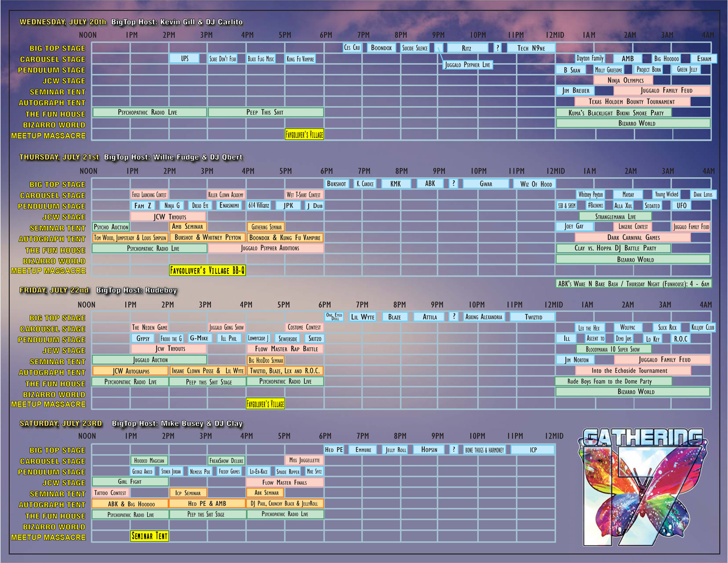Image resolution: width=728 pixels, height=563 pixels.
Task: Click ABK's Wake N Bake Bash note
Action: click(x=634, y=283)
